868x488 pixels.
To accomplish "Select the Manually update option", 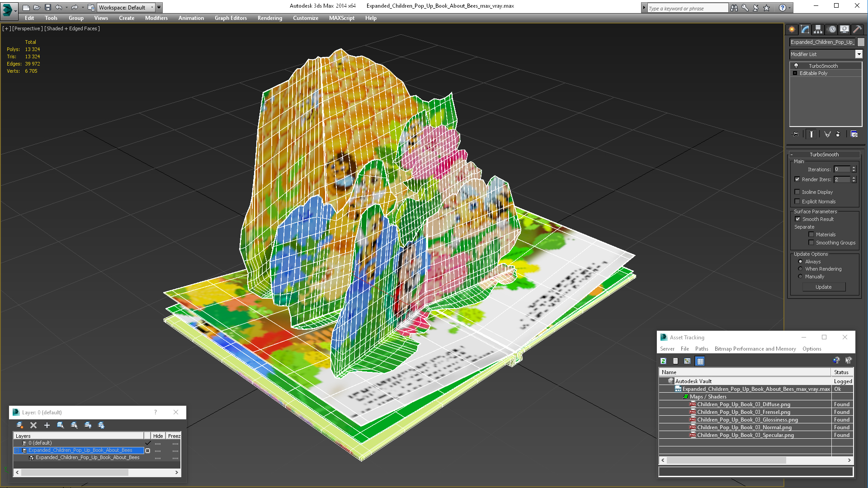I will [x=800, y=277].
